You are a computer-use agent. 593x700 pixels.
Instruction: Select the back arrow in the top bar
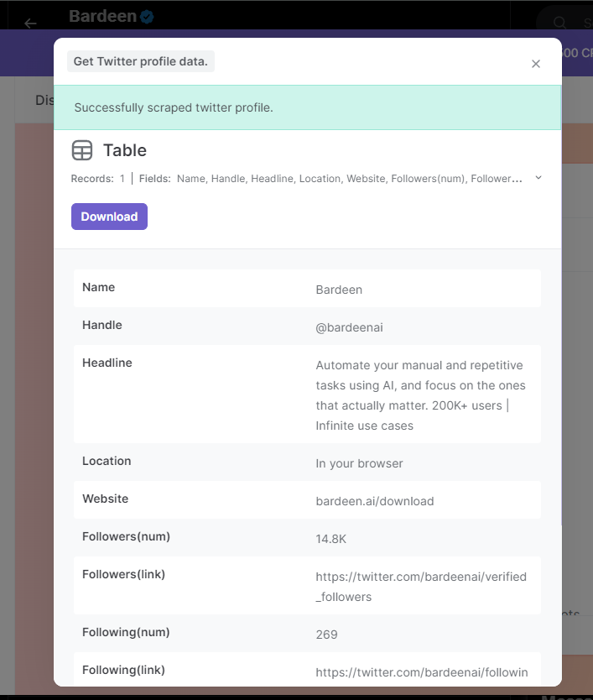pyautogui.click(x=30, y=24)
